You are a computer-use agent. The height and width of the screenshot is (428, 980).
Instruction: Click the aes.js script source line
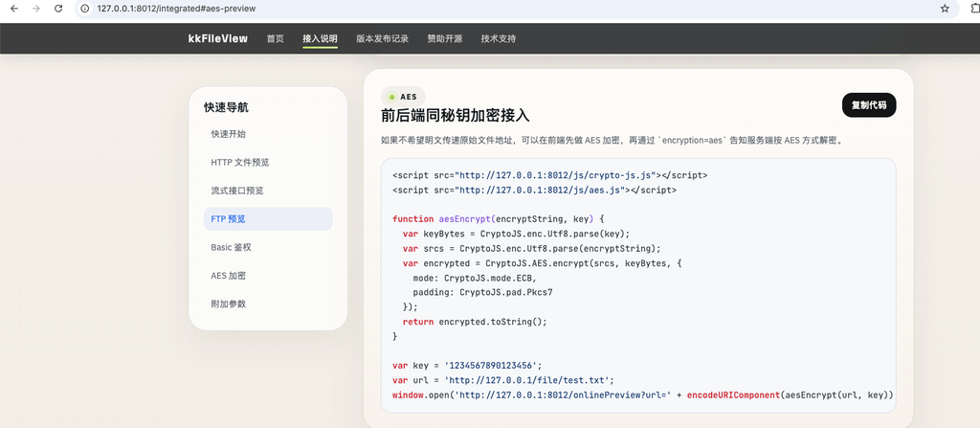tap(534, 190)
